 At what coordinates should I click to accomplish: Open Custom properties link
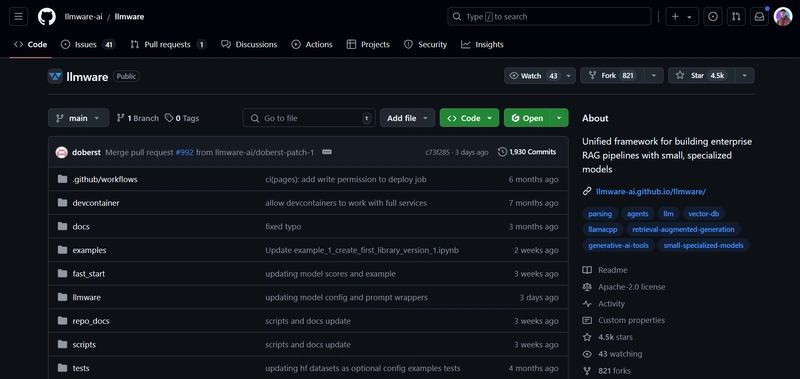[631, 320]
